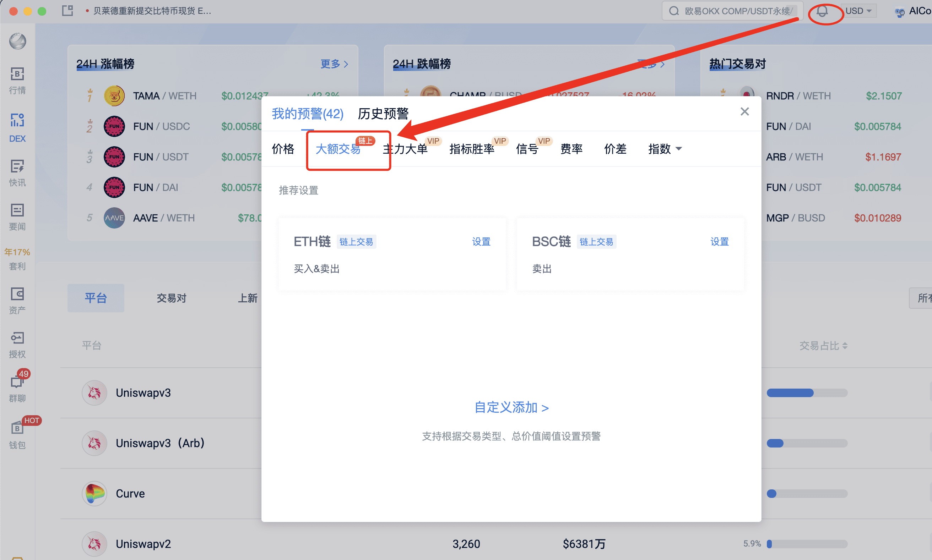932x560 pixels.
Task: Click the search magnifier icon
Action: pyautogui.click(x=673, y=11)
